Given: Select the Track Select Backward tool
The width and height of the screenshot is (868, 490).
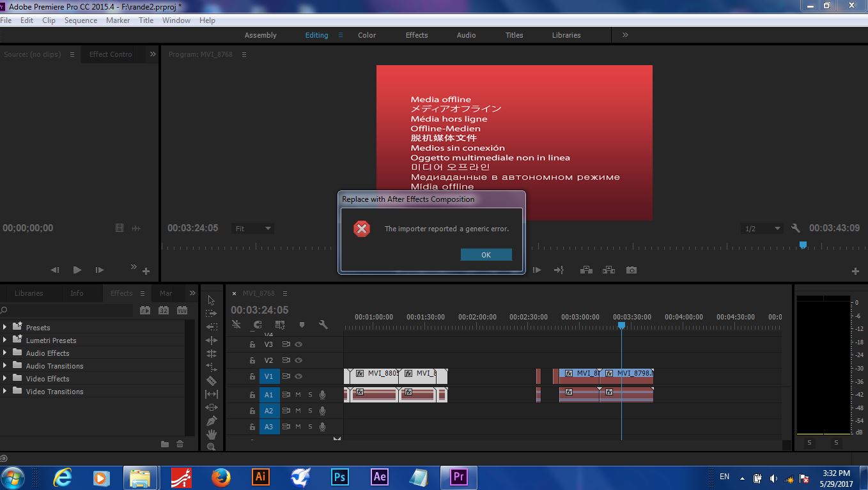Looking at the screenshot, I should [212, 327].
